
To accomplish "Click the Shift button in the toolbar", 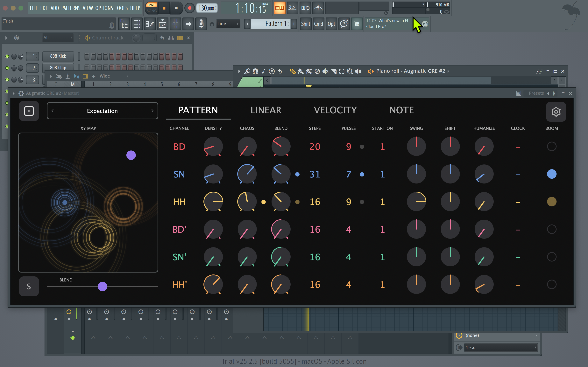I will pyautogui.click(x=306, y=24).
